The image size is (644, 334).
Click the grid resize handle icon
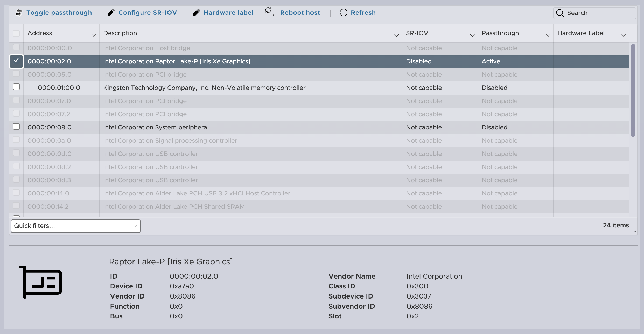[634, 232]
